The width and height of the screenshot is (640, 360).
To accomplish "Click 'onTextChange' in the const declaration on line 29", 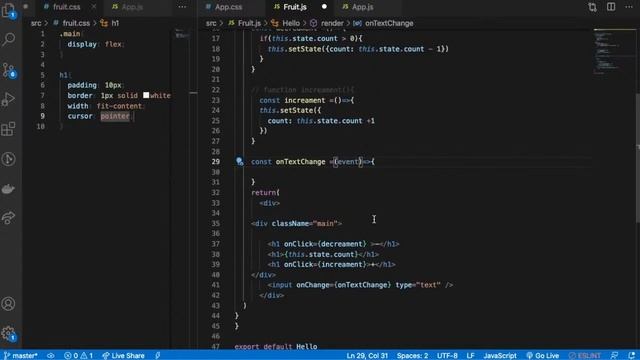I will click(300, 162).
